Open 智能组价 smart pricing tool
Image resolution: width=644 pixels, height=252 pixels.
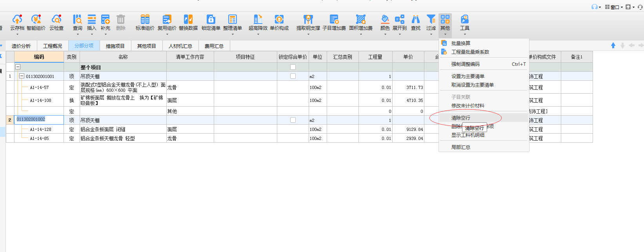coord(36,19)
